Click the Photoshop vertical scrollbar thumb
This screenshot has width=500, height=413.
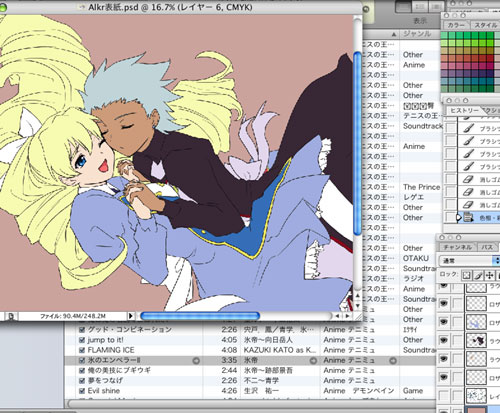pos(357,143)
